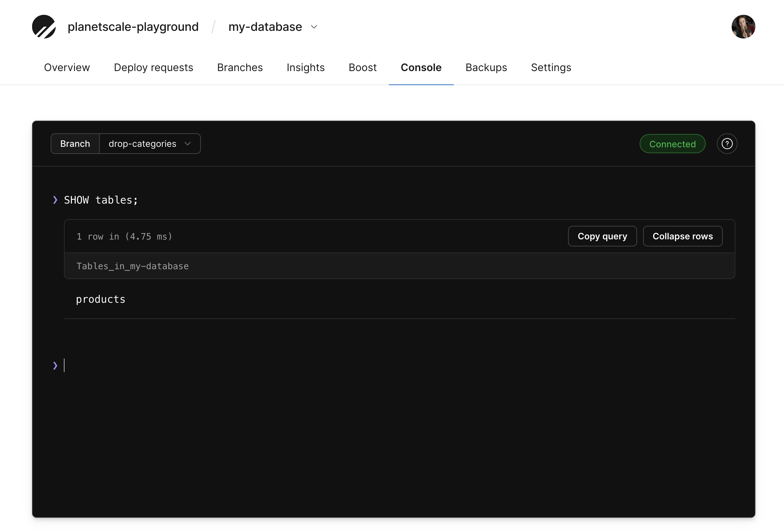Click the SHOW tables; query text
784x532 pixels.
coord(101,200)
